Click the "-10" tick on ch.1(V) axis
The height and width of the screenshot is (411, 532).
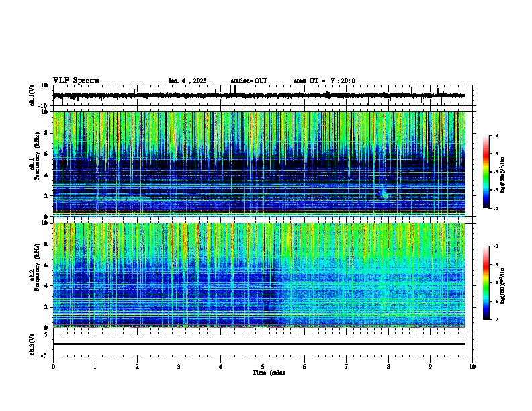click(x=44, y=106)
